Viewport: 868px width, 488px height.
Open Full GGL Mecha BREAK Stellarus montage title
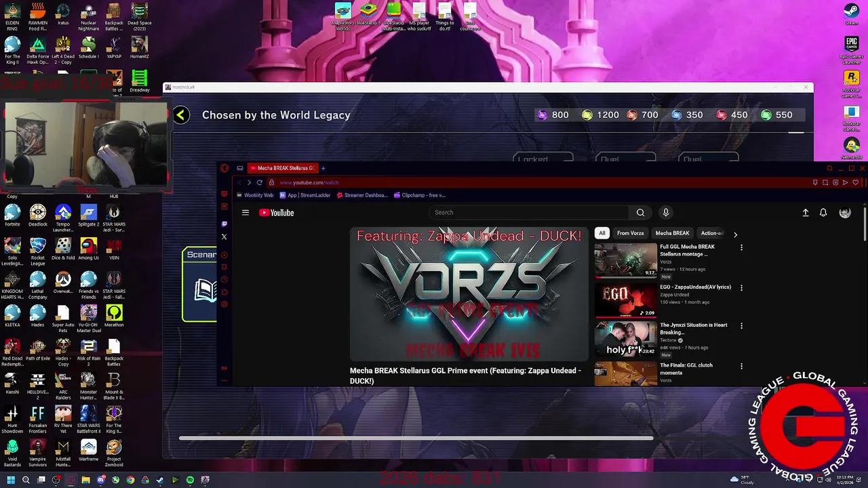pyautogui.click(x=687, y=250)
